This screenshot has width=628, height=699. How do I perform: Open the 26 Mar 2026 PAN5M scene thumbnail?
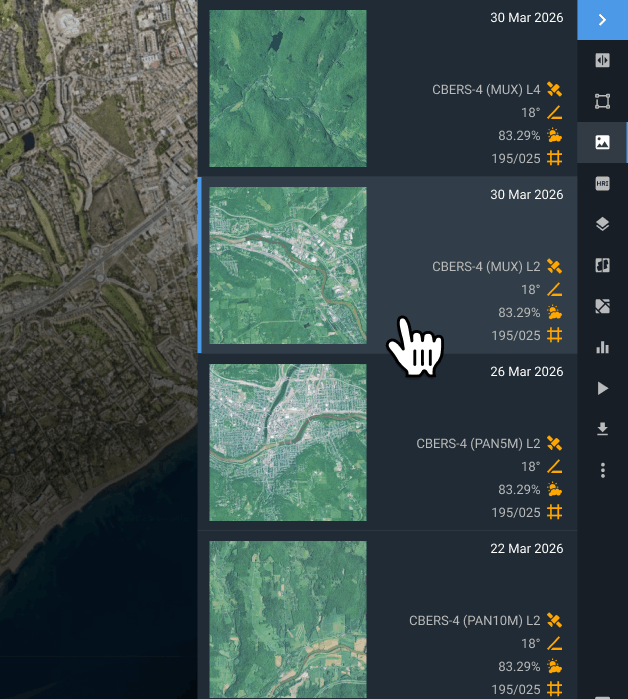point(288,442)
